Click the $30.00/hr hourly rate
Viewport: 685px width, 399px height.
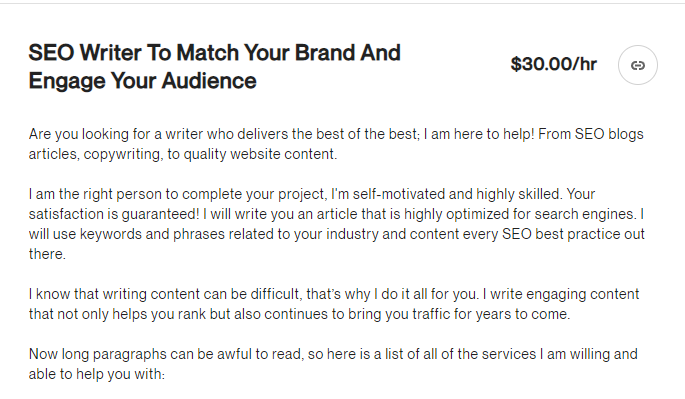click(554, 64)
